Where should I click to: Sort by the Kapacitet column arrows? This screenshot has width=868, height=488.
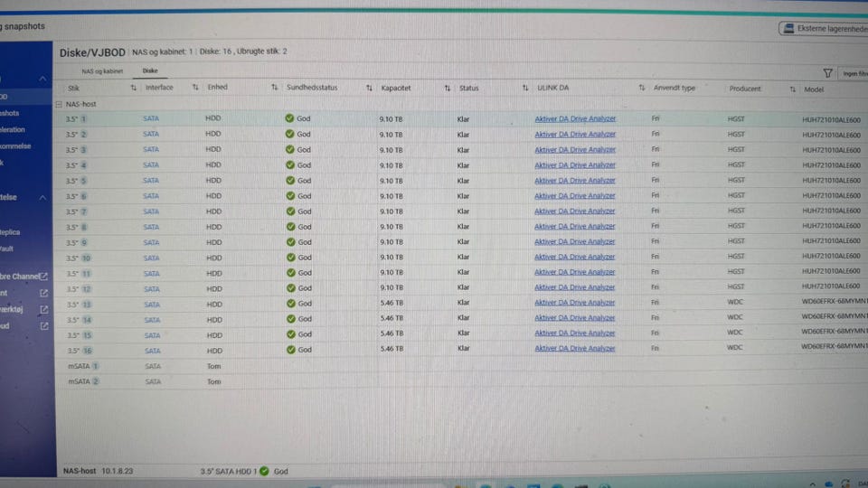coord(448,88)
